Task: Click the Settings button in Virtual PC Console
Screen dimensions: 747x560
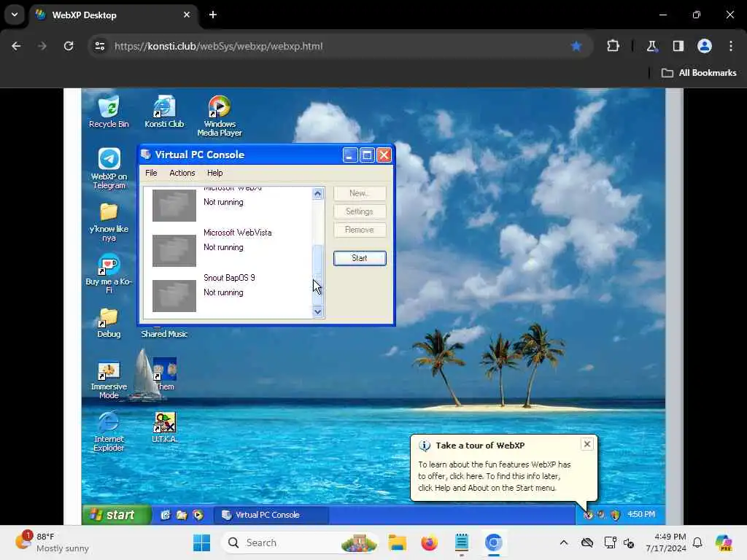Action: point(360,211)
